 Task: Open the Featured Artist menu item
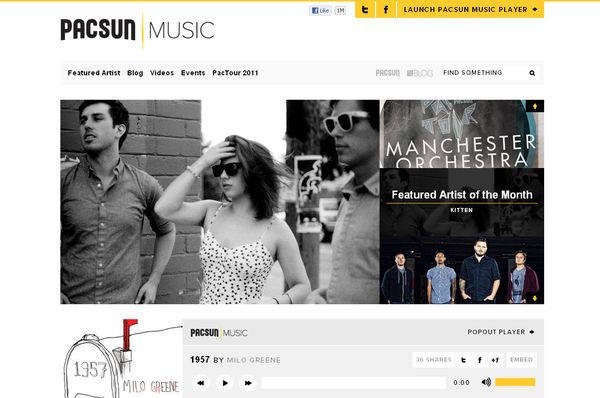[x=94, y=73]
